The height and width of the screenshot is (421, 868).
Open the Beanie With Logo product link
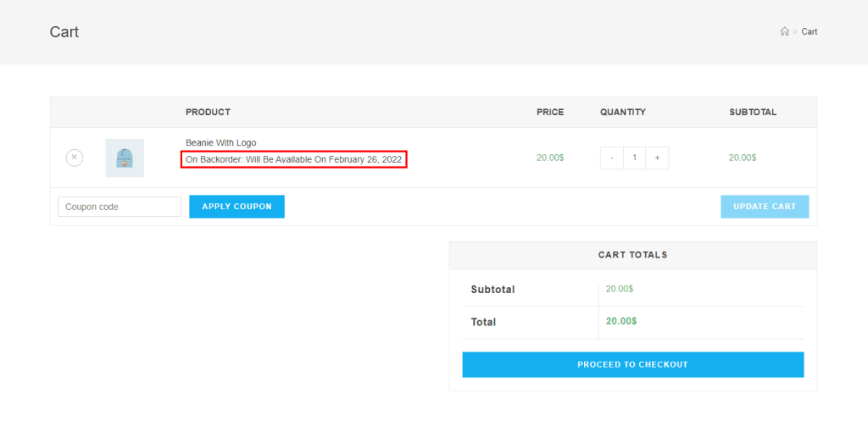pyautogui.click(x=220, y=142)
